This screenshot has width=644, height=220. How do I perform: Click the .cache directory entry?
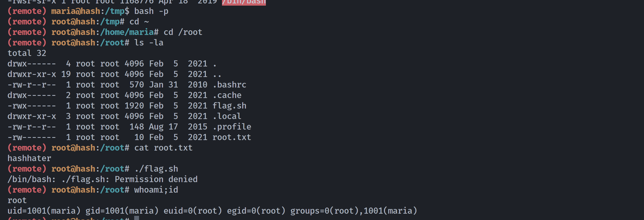pyautogui.click(x=227, y=95)
